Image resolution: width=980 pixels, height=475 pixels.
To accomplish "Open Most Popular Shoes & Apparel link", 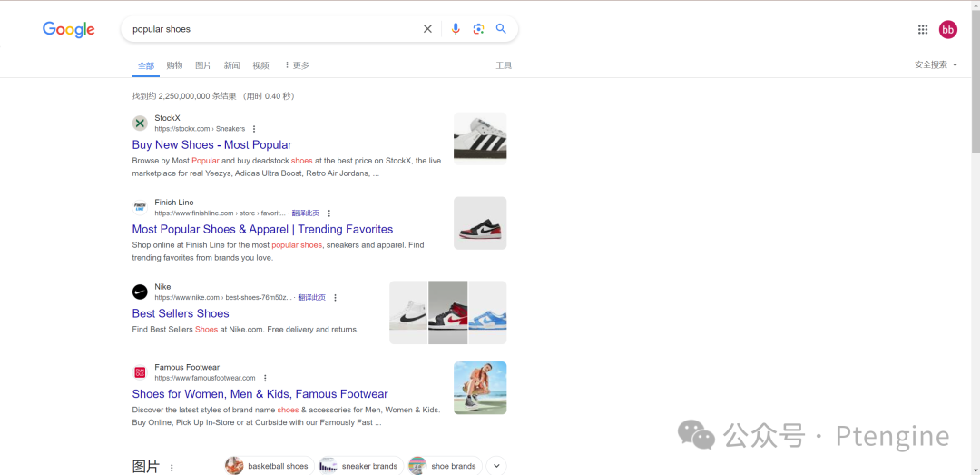I will 262,230.
